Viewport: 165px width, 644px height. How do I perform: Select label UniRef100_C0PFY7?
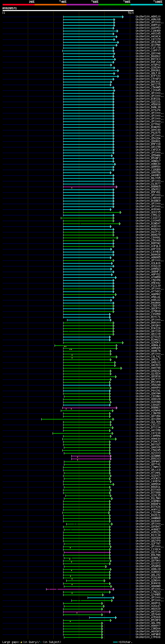coord(148,51)
